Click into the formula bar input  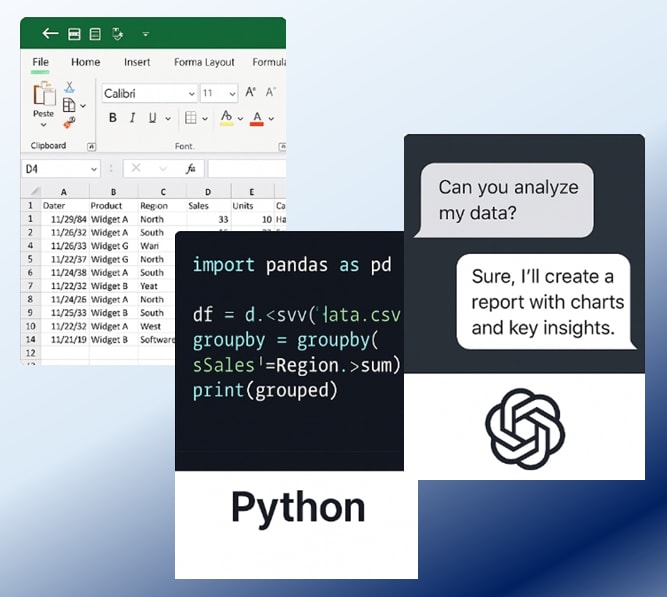pos(247,169)
